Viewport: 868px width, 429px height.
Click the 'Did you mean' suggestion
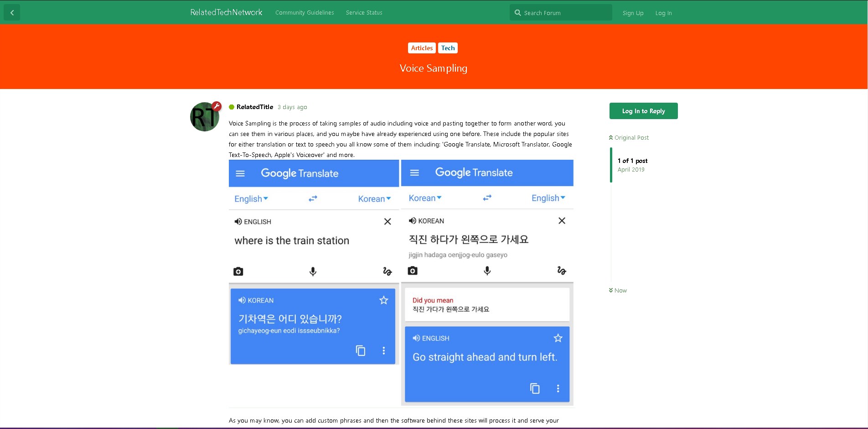pyautogui.click(x=487, y=304)
